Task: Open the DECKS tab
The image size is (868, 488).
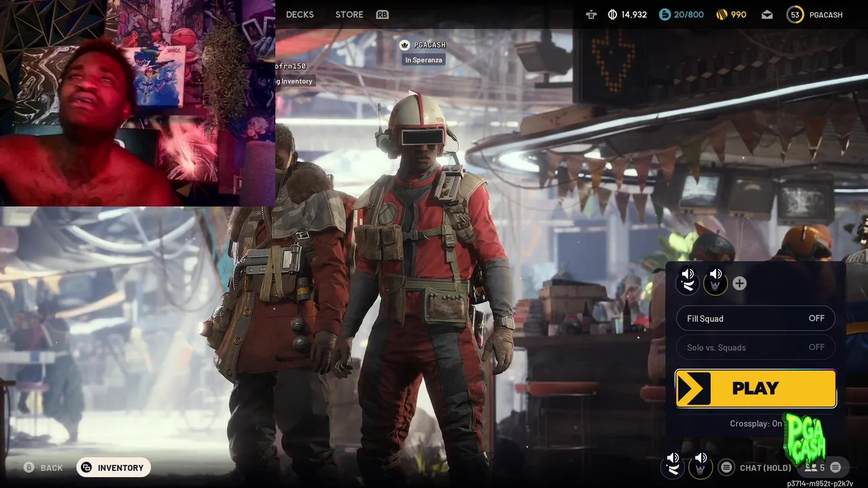Action: 300,14
